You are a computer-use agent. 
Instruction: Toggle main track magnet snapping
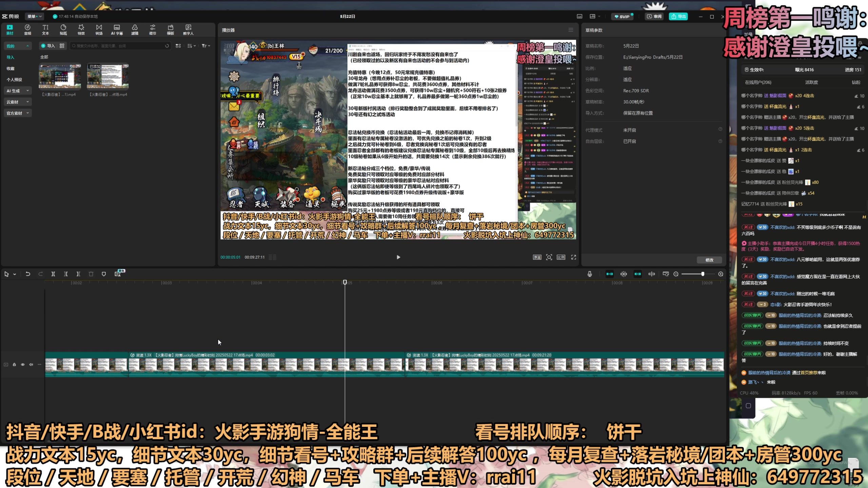(610, 274)
